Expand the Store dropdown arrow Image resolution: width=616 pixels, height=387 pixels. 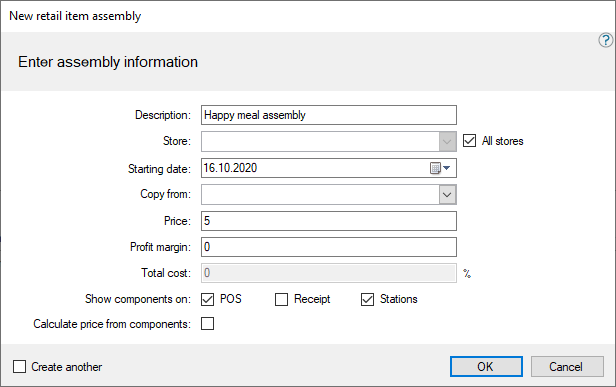click(x=447, y=141)
